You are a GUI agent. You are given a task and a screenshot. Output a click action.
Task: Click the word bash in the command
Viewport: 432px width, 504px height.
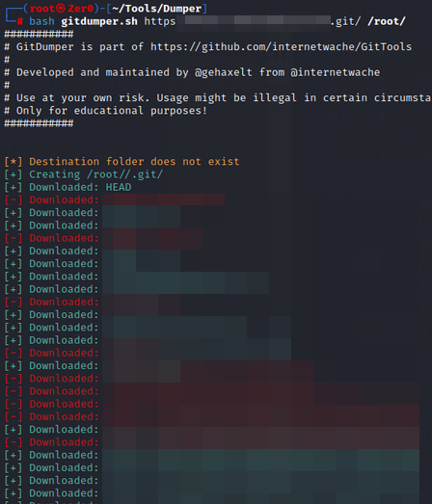(x=41, y=21)
